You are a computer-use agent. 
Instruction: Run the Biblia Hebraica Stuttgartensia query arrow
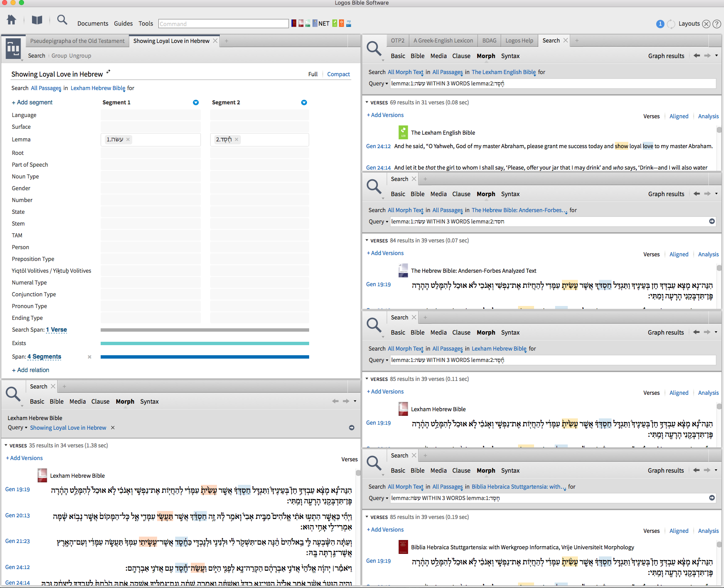712,498
